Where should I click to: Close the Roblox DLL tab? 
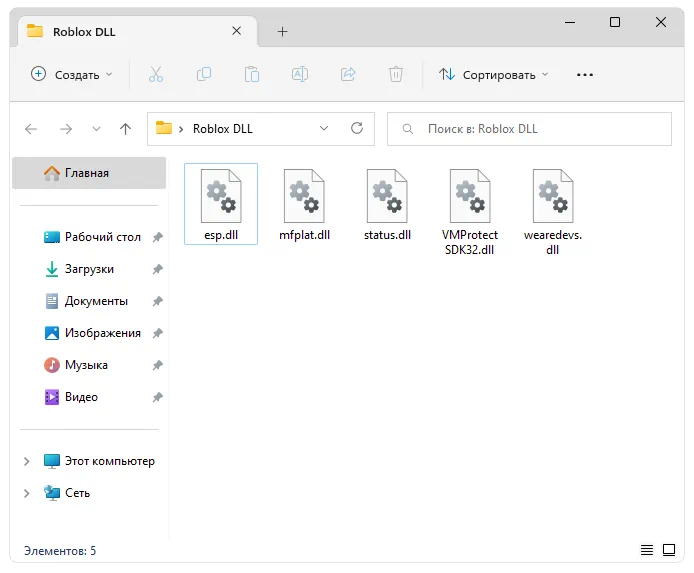click(x=237, y=31)
